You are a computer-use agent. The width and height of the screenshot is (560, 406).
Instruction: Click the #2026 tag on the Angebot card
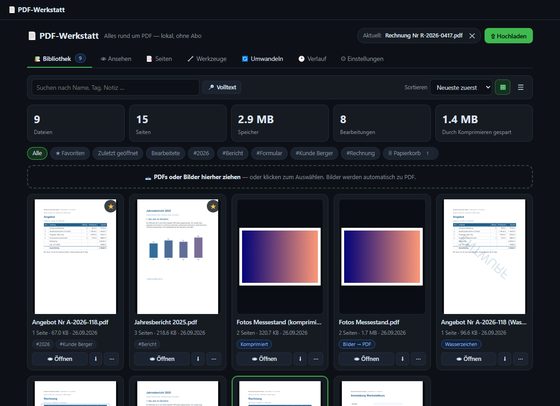pyautogui.click(x=43, y=345)
